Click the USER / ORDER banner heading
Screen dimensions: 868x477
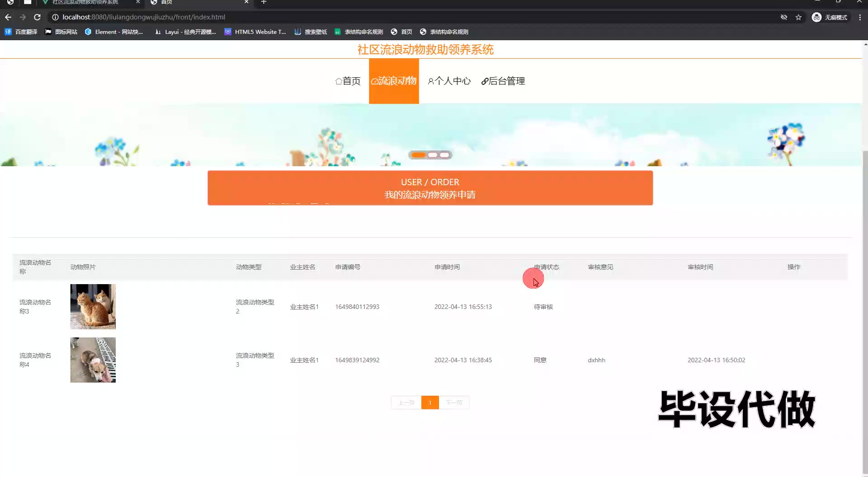pos(430,182)
